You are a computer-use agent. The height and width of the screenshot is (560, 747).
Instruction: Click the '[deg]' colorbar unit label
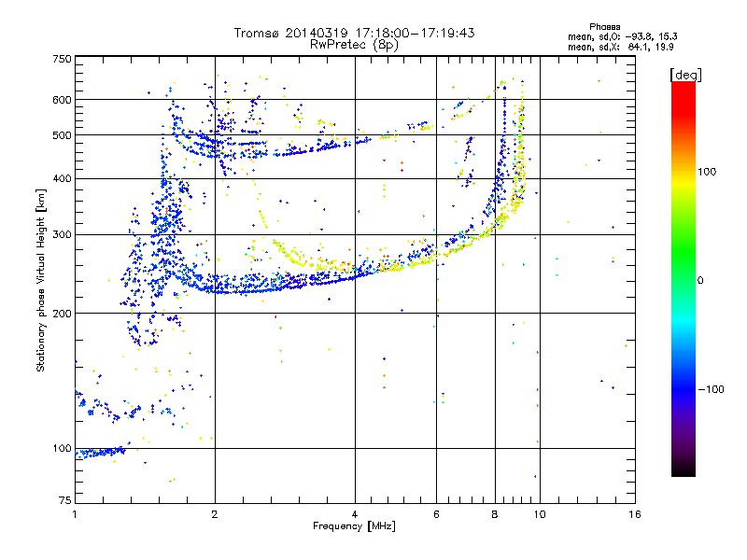click(x=685, y=76)
